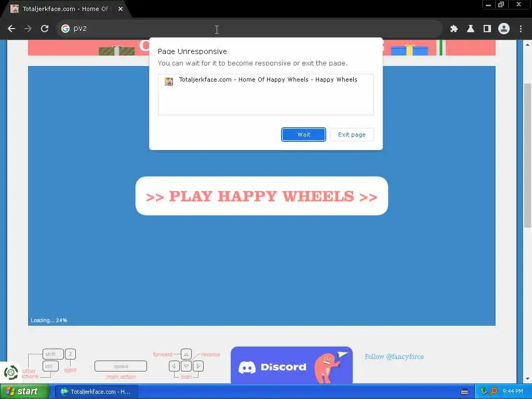Click the PLAY HAPPY WHEELS button

pos(262,196)
